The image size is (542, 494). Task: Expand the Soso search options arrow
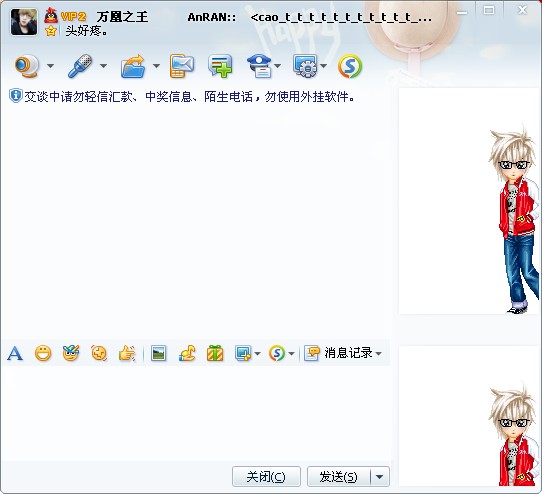(x=291, y=353)
